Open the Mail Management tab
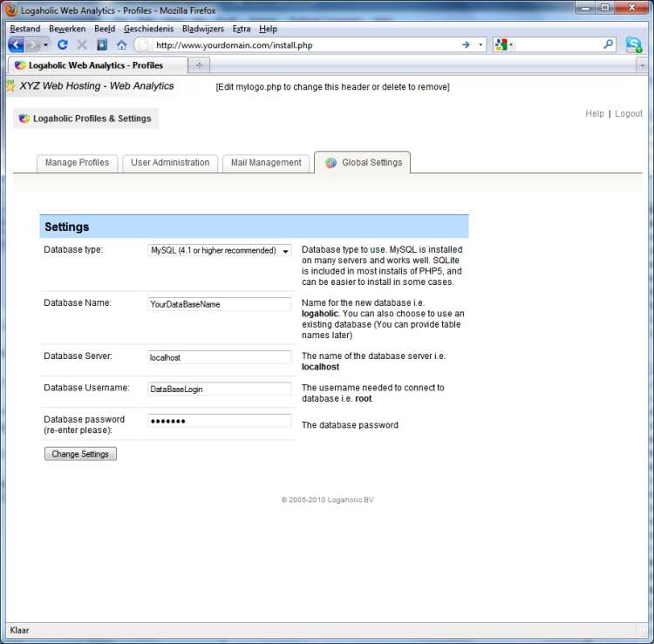Screen dimensions: 654x644 266,163
